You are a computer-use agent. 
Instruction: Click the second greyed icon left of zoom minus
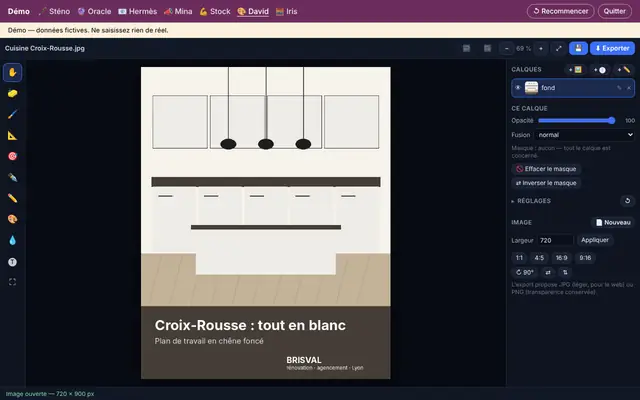(487, 48)
